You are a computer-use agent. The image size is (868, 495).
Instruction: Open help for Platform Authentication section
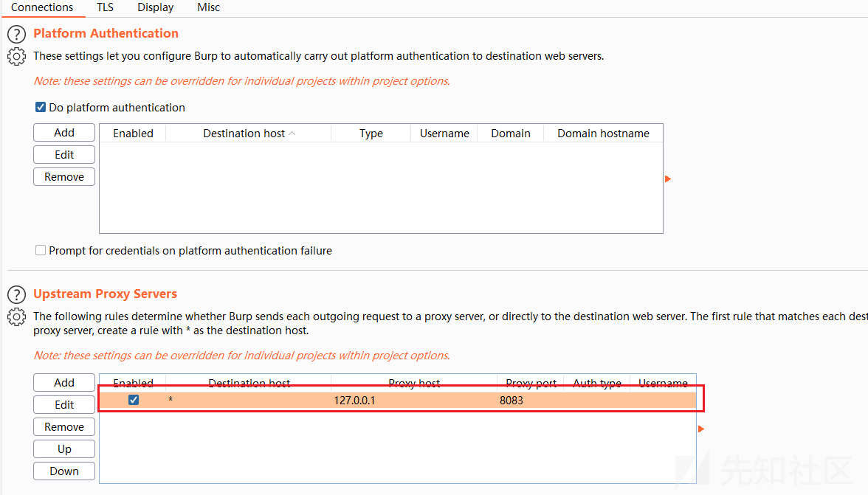16,34
